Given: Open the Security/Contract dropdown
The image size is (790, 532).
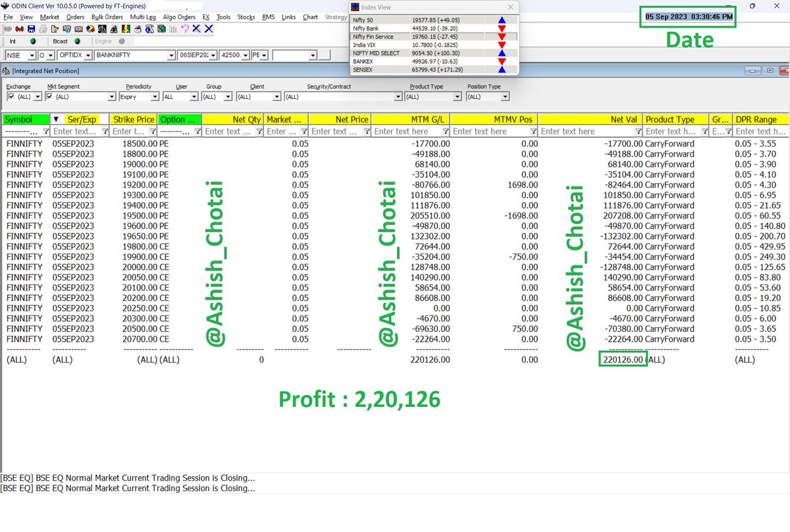Looking at the screenshot, I should tap(398, 97).
